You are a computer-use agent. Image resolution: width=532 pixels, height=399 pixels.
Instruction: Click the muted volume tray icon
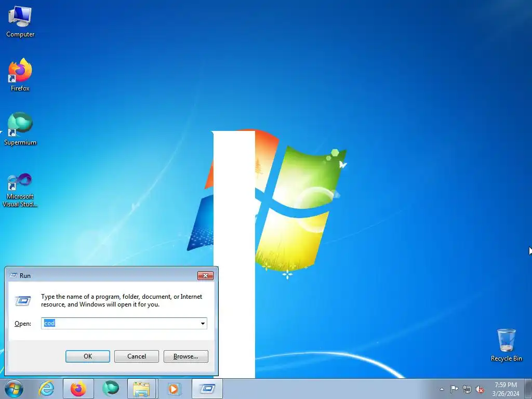click(480, 389)
